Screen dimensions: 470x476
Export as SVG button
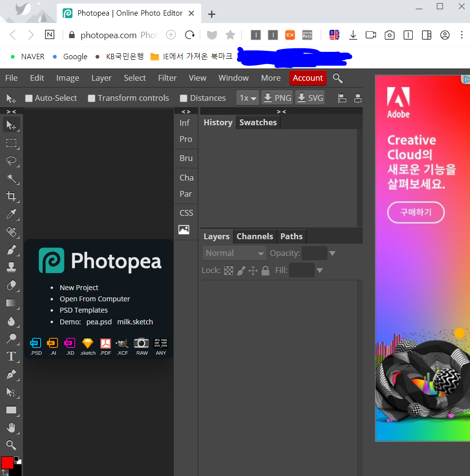[310, 98]
